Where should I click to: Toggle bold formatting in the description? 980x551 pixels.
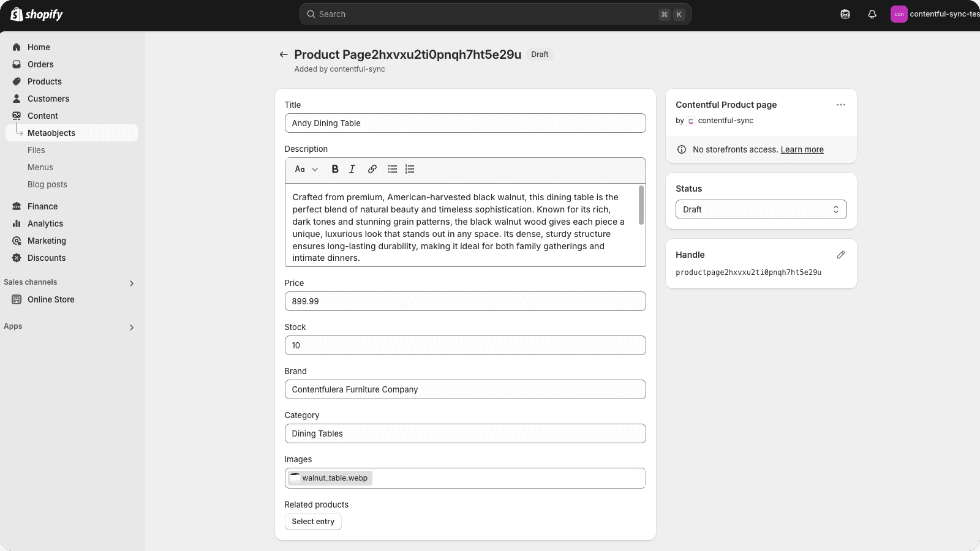point(334,169)
